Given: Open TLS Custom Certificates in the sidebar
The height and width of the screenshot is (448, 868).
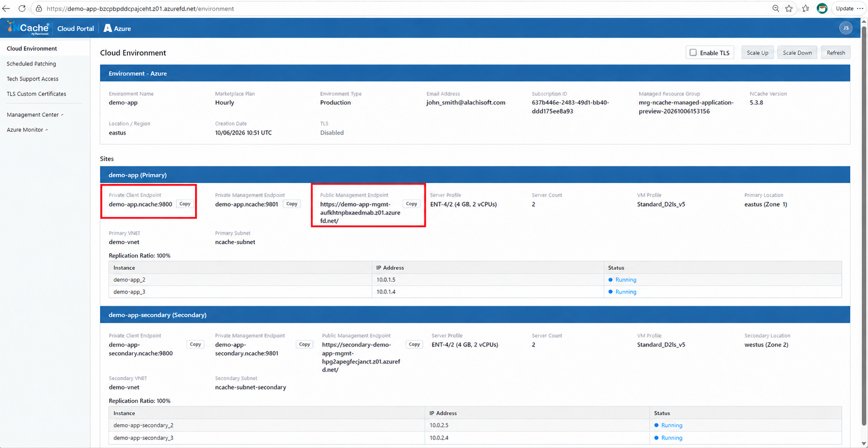Looking at the screenshot, I should (x=36, y=94).
